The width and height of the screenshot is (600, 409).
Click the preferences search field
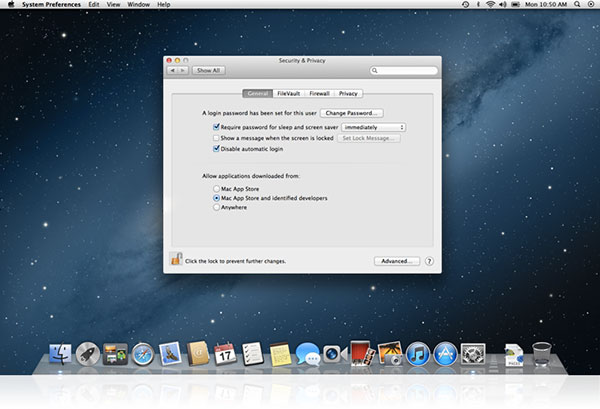click(x=404, y=70)
